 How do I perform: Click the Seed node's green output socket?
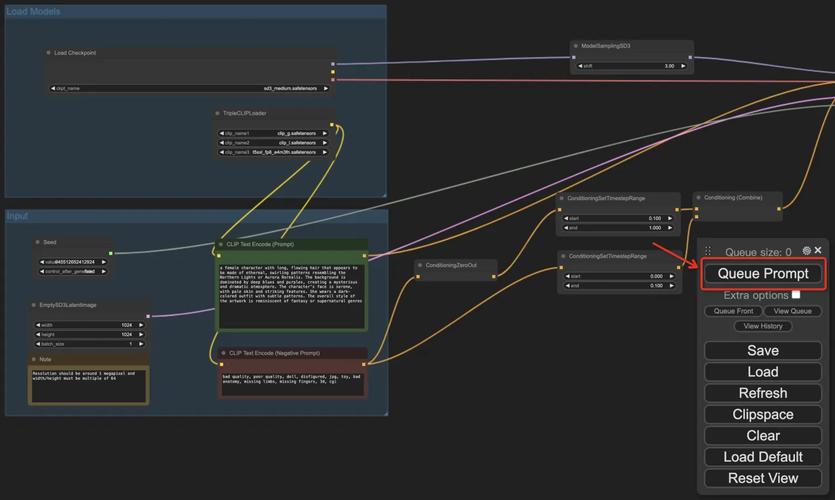(111, 253)
